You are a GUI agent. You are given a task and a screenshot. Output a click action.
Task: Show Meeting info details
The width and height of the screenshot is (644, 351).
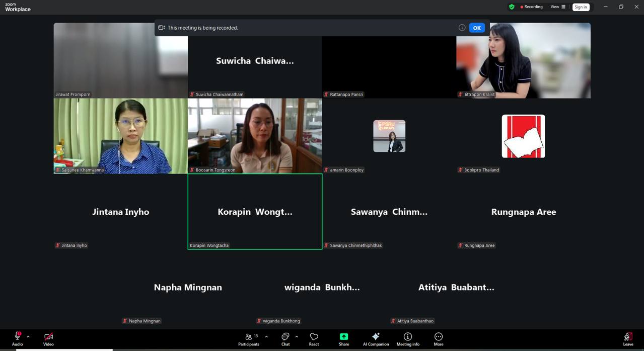click(408, 338)
